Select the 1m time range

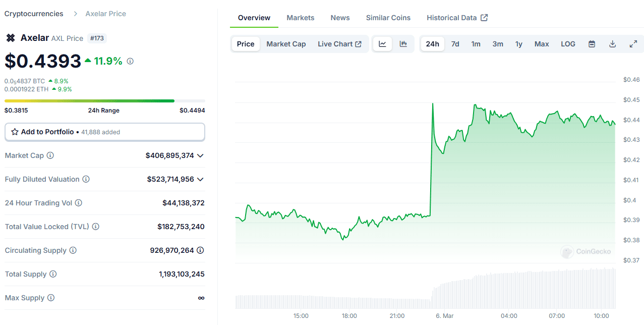click(x=476, y=44)
